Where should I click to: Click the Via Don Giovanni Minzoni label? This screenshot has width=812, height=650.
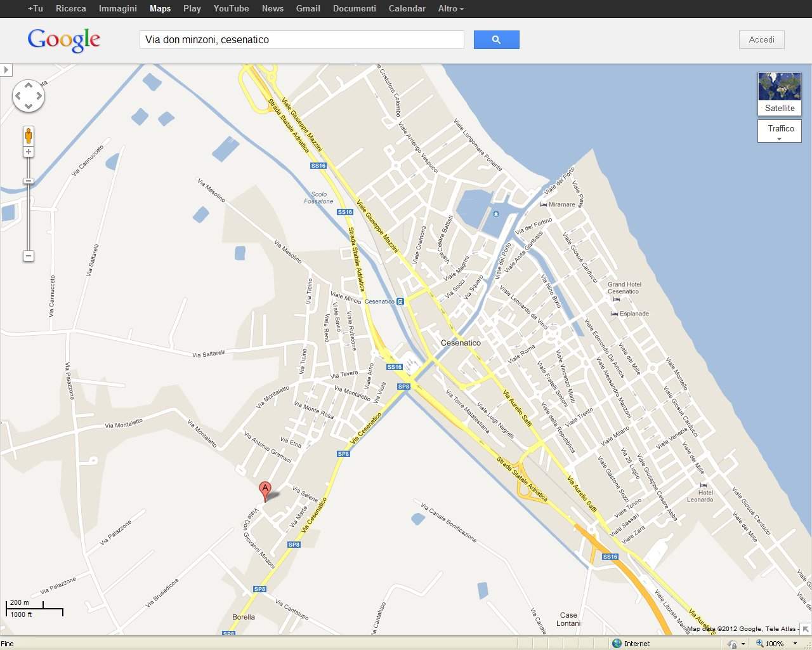[x=259, y=538]
